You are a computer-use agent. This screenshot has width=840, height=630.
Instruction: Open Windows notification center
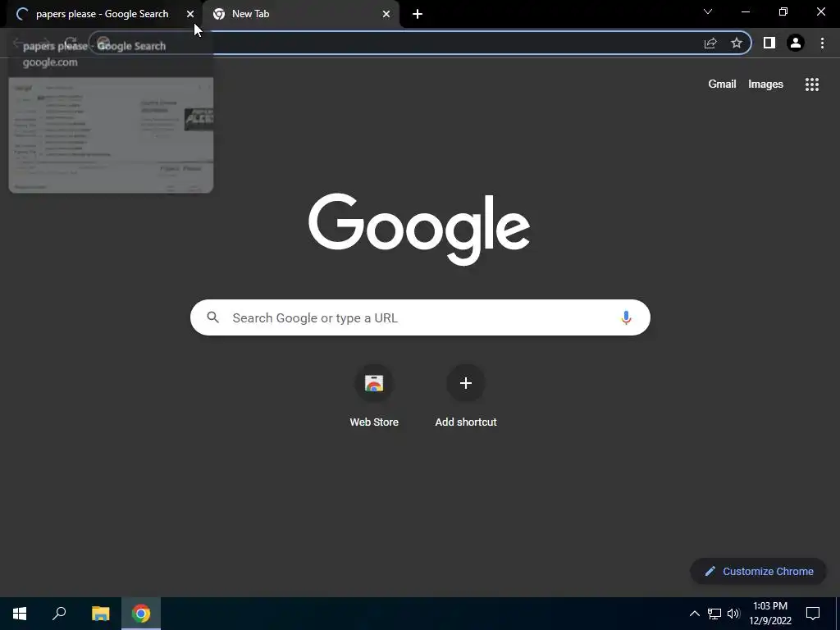coord(813,614)
